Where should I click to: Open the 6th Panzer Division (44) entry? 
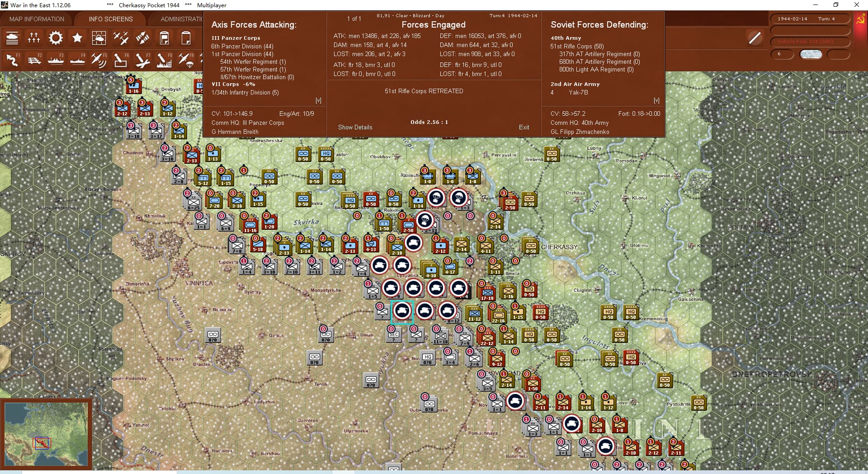click(242, 46)
